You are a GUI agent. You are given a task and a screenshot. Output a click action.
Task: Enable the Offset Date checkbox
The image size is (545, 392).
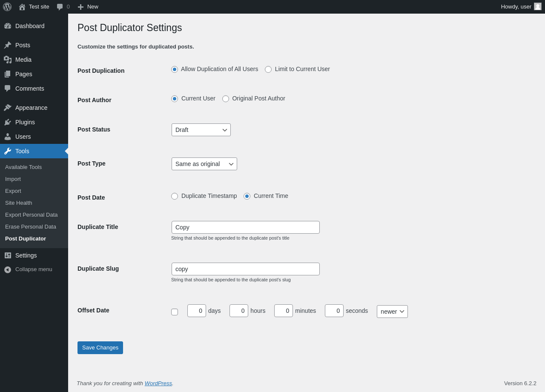click(x=175, y=312)
